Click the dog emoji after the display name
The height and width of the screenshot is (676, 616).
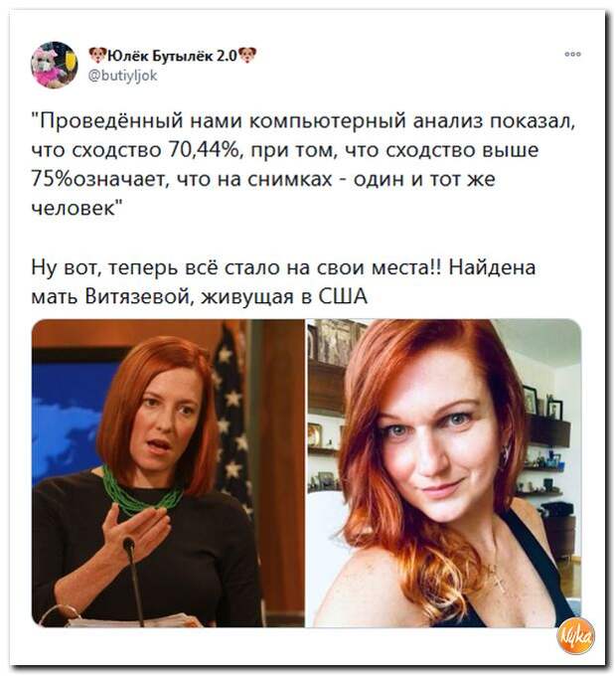pos(247,55)
